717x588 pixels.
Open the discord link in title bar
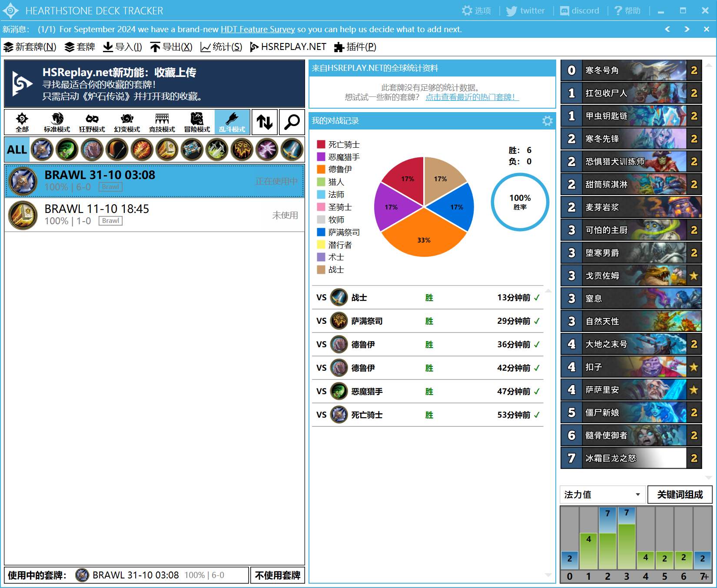pyautogui.click(x=580, y=10)
